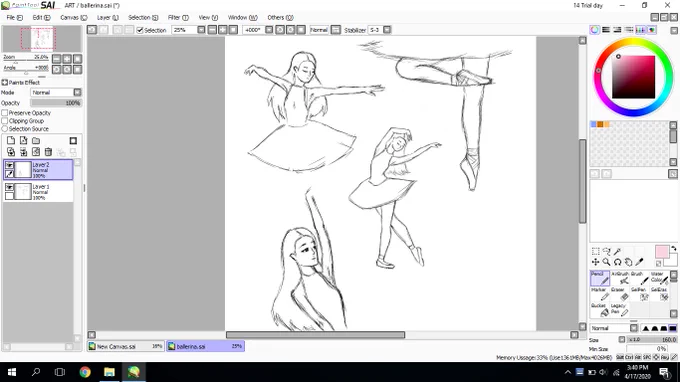
Task: Expand the Paints Effect section
Action: click(x=4, y=82)
